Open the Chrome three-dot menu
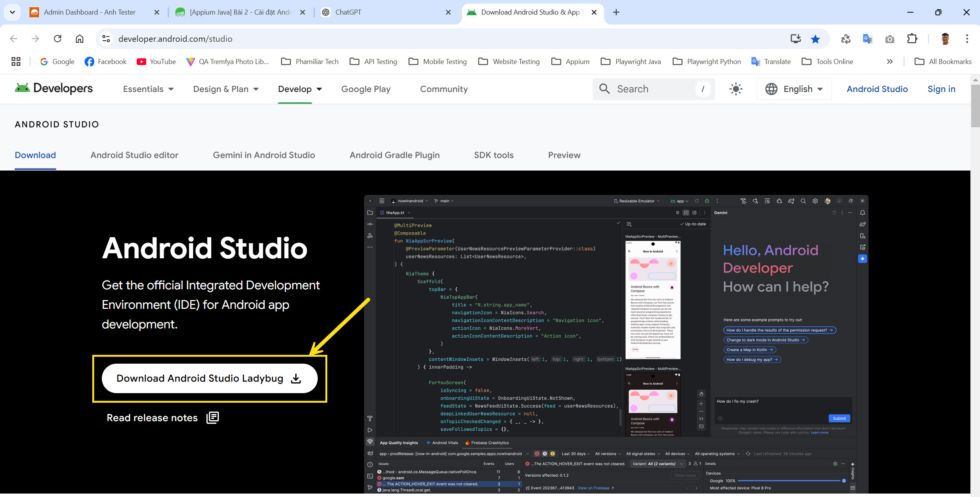Image resolution: width=980 pixels, height=497 pixels. (x=967, y=39)
